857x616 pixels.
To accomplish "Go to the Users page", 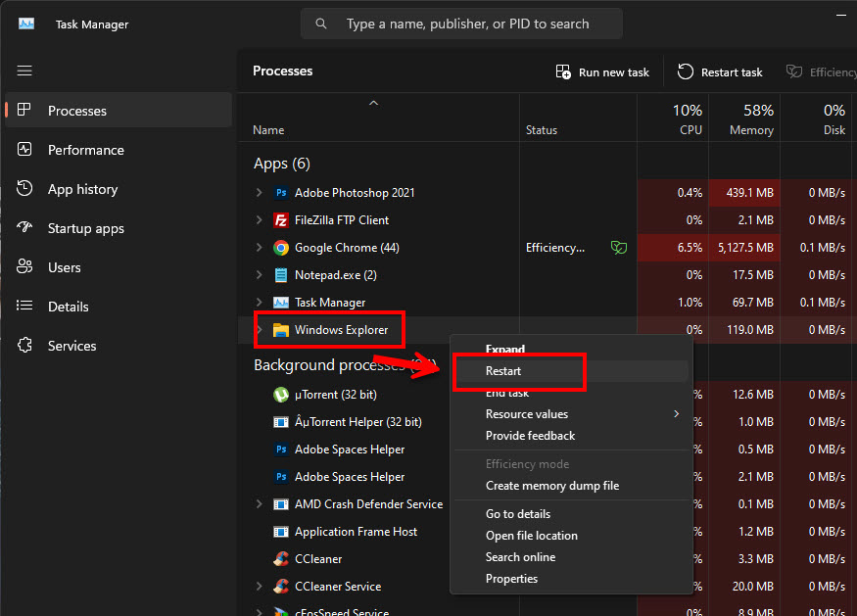I will pos(119,267).
